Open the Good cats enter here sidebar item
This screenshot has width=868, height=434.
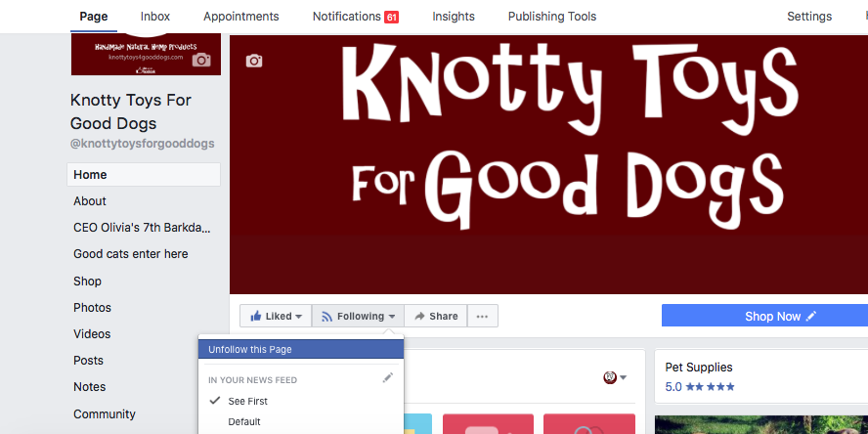pyautogui.click(x=131, y=254)
